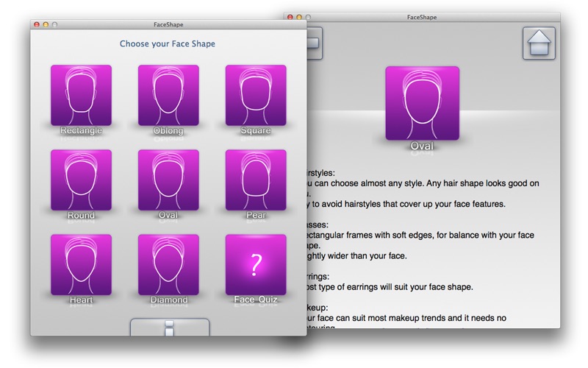The height and width of the screenshot is (368, 588).
Task: Open the Oval face shape in grid
Action: pos(168,180)
